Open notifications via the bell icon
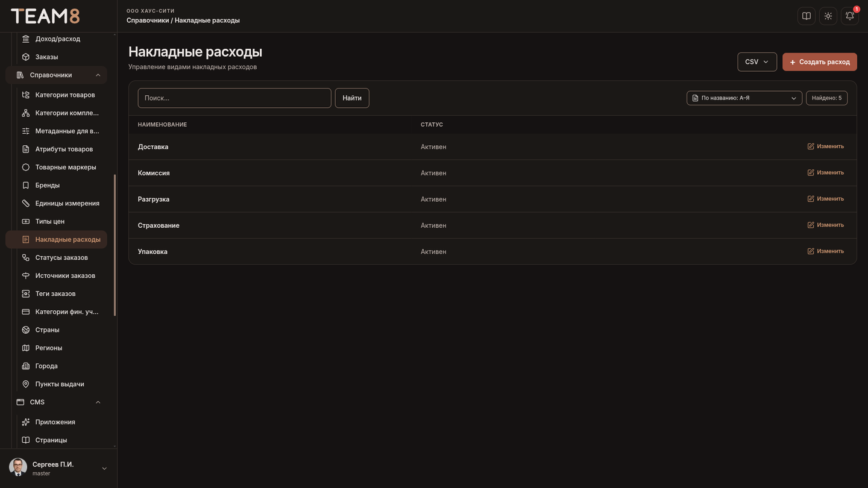This screenshot has width=868, height=488. tap(850, 16)
